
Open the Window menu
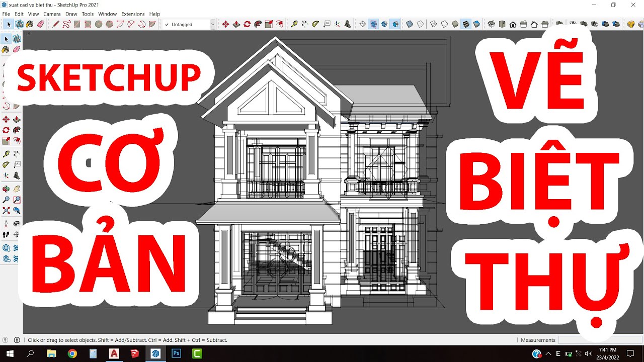click(107, 14)
